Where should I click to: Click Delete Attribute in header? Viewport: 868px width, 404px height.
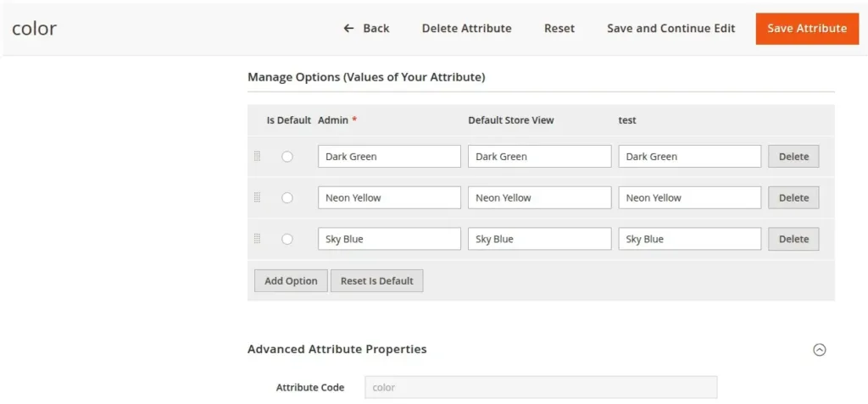(x=467, y=28)
